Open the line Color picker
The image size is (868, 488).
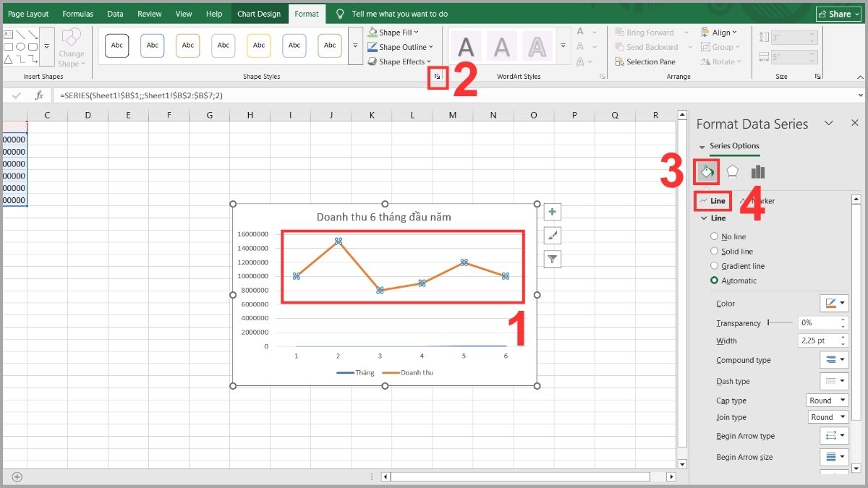833,304
